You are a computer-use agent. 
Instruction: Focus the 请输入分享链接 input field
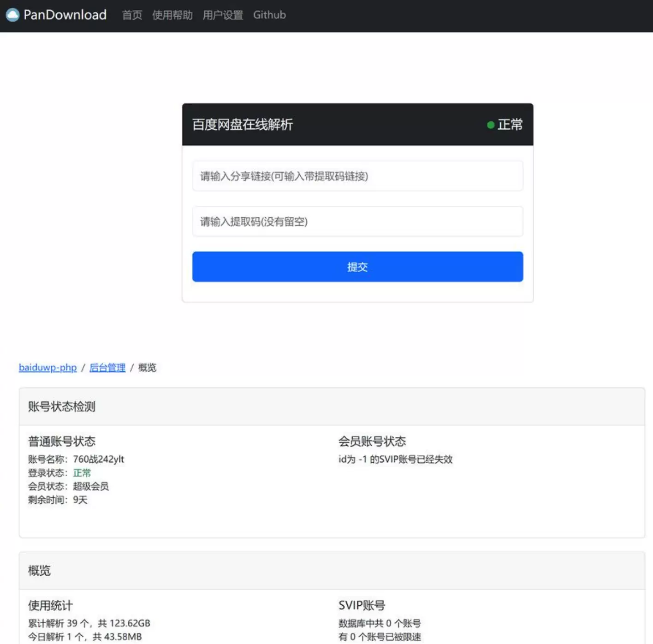(357, 176)
